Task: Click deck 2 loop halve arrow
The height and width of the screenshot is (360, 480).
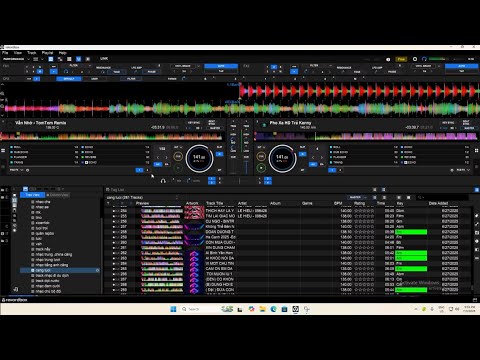Action: click(x=313, y=157)
